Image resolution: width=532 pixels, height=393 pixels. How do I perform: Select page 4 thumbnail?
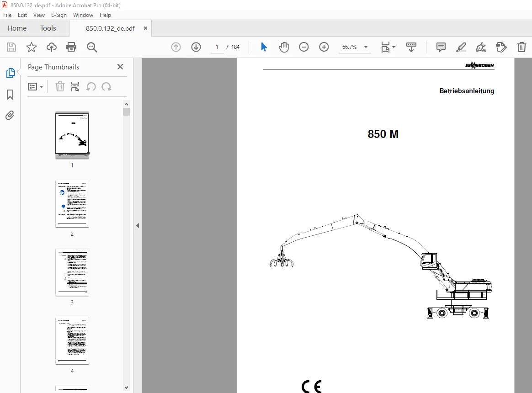tap(72, 341)
